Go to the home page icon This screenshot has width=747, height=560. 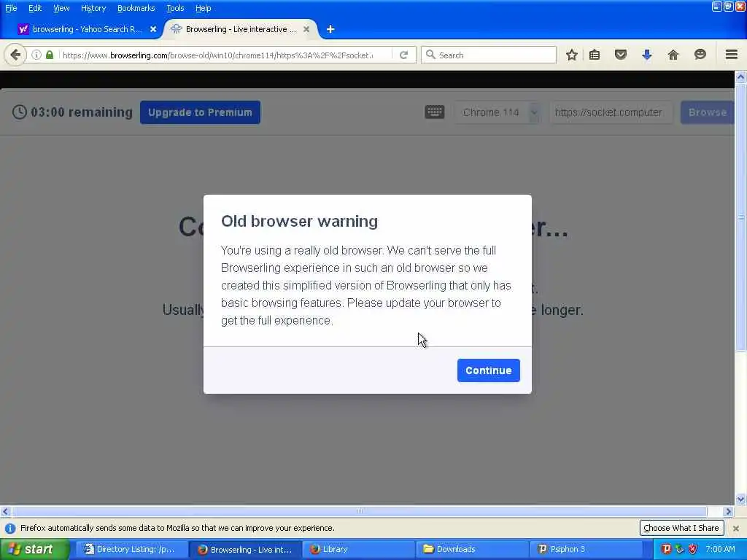tap(673, 55)
